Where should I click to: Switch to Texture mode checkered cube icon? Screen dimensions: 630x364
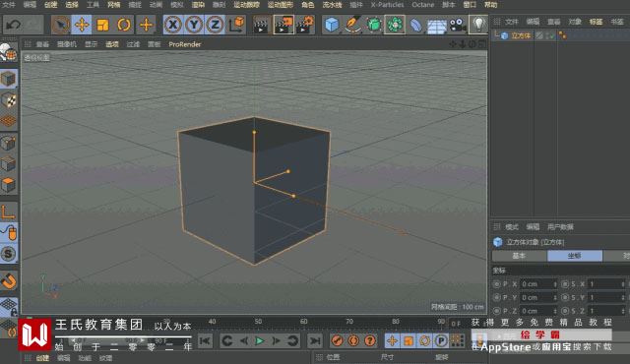[9, 100]
